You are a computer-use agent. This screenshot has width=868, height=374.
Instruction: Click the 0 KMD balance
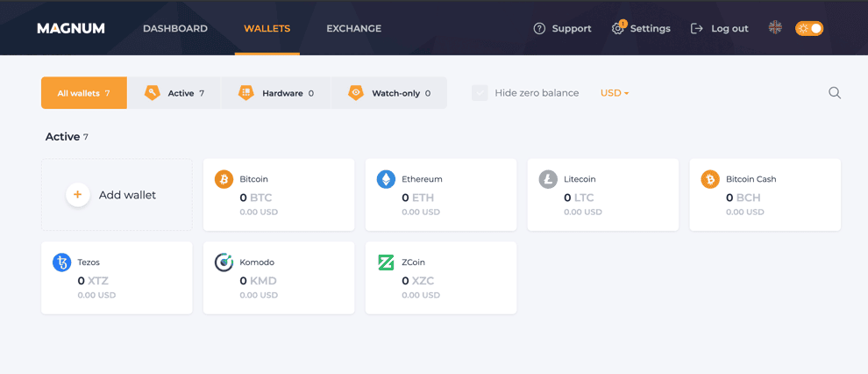pyautogui.click(x=258, y=280)
